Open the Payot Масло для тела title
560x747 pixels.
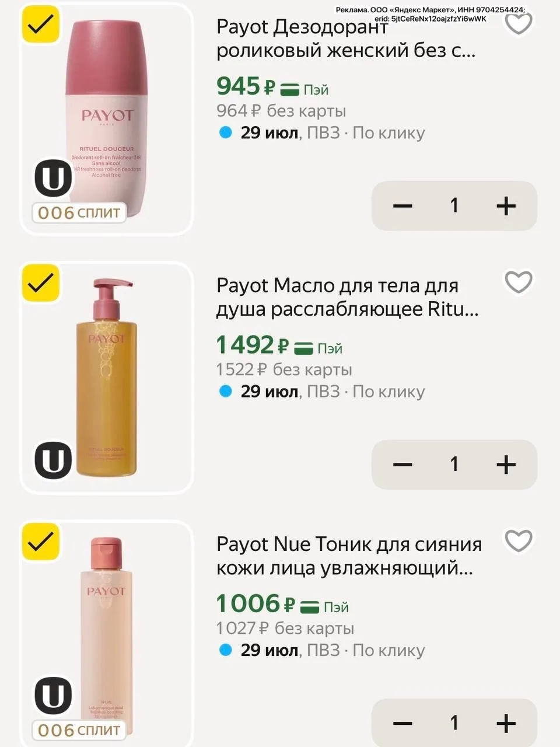348,298
